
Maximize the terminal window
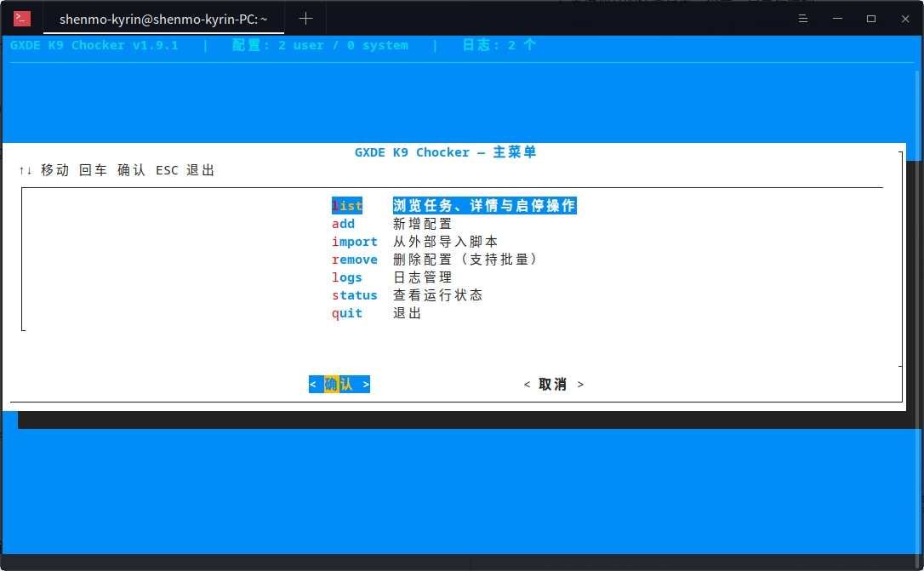click(871, 19)
